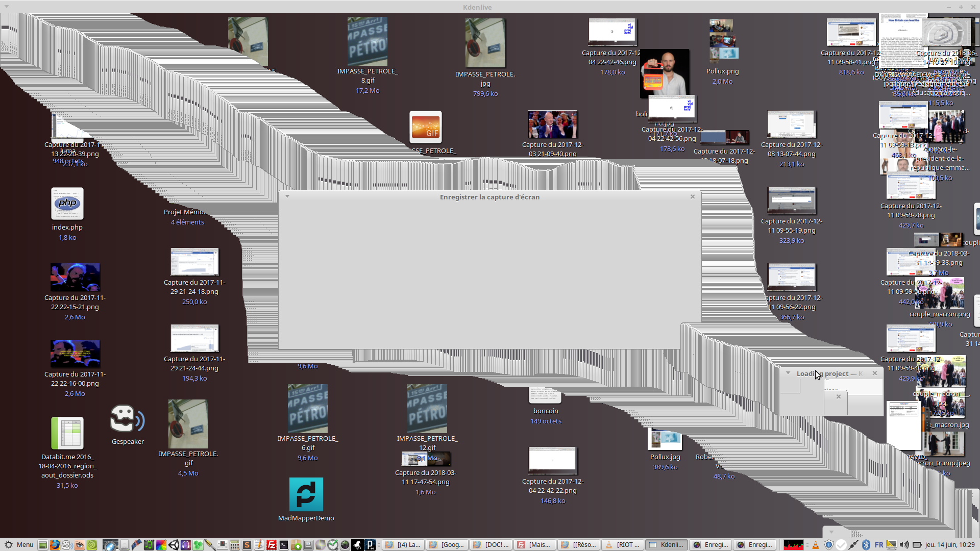Image resolution: width=980 pixels, height=551 pixels.
Task: Select the Gespeaker desktop icon
Action: [127, 420]
